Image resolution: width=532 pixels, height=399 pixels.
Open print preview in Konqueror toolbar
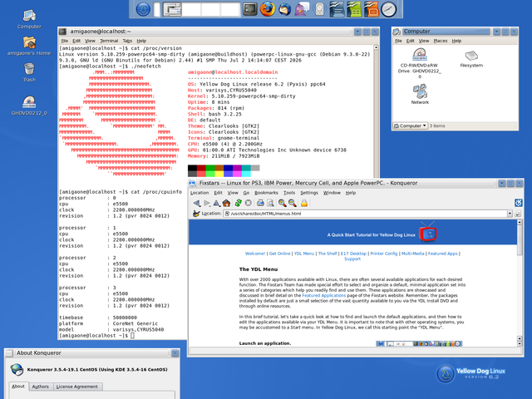[x=270, y=203]
